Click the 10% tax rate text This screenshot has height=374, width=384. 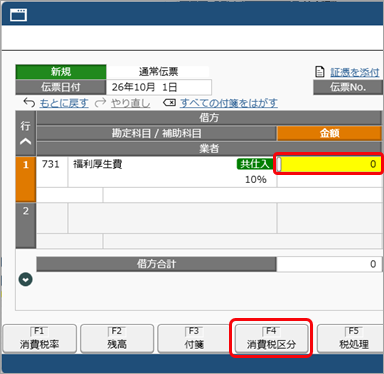click(x=256, y=180)
